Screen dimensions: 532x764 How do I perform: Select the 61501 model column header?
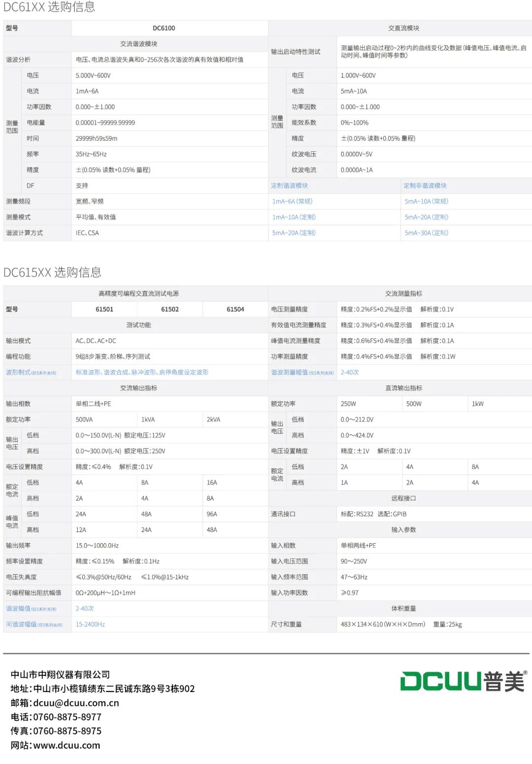pyautogui.click(x=104, y=310)
